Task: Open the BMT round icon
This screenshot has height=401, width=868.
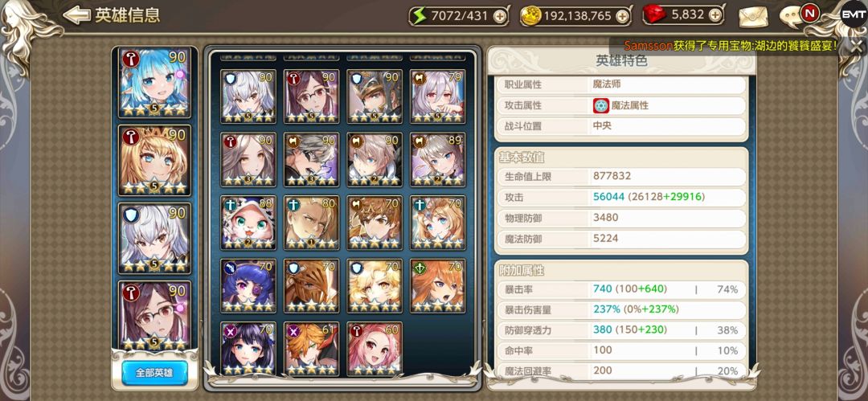Action: [x=853, y=15]
